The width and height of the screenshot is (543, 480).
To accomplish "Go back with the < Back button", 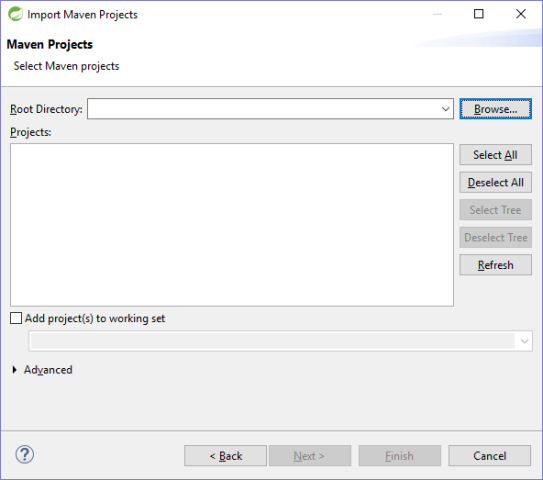I will coord(225,456).
